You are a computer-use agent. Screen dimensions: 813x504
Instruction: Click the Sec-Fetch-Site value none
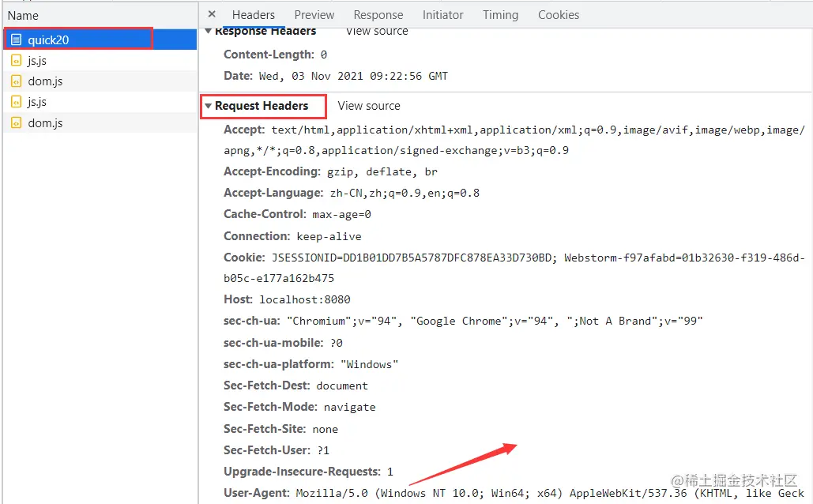(x=325, y=429)
